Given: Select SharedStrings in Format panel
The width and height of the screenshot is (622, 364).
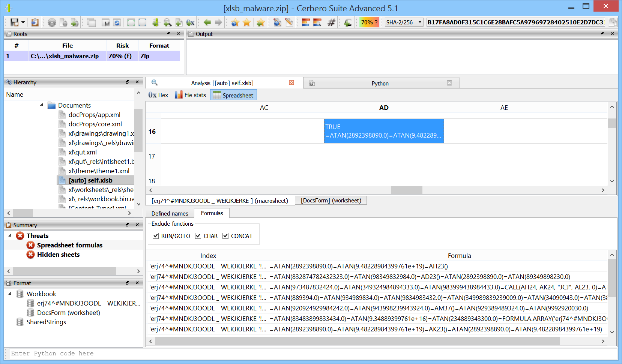Looking at the screenshot, I should pos(46,322).
